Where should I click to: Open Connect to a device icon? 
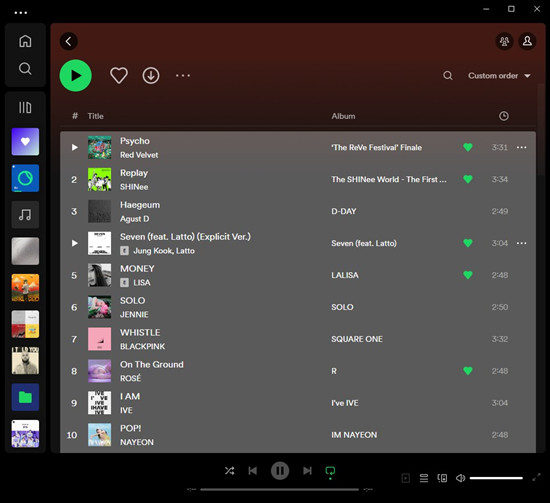coord(442,478)
